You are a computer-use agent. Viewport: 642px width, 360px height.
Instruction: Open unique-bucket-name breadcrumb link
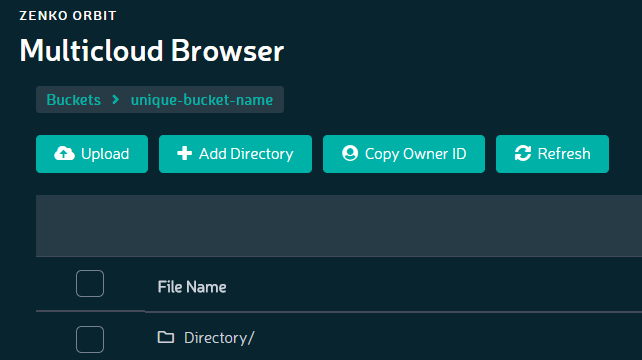click(202, 100)
